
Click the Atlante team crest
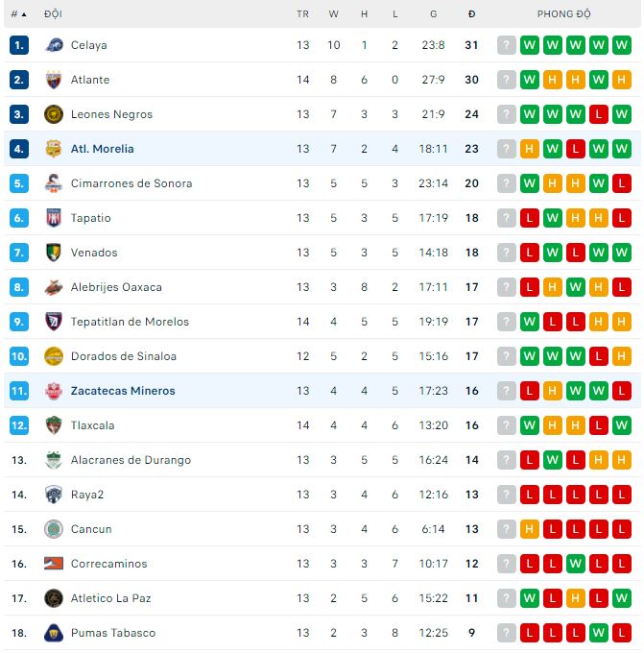[x=54, y=80]
